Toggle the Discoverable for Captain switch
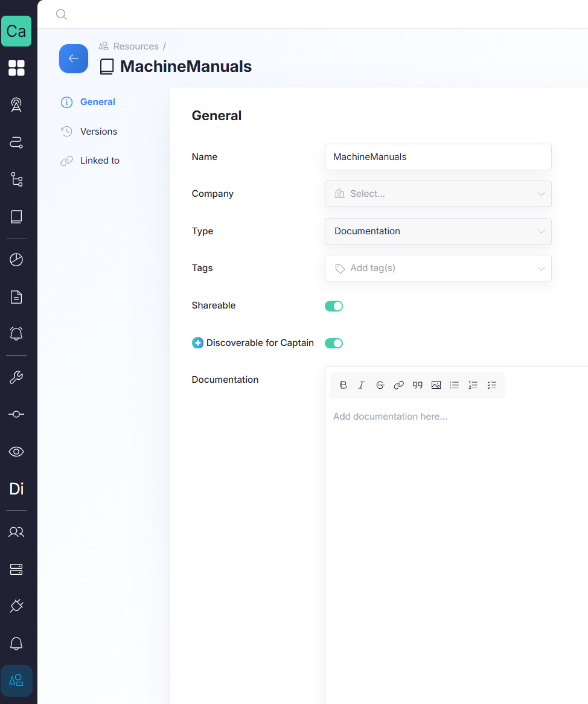 click(x=333, y=343)
